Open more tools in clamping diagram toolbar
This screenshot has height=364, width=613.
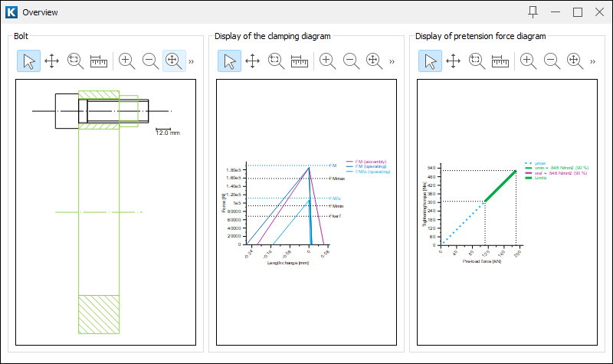coord(392,61)
